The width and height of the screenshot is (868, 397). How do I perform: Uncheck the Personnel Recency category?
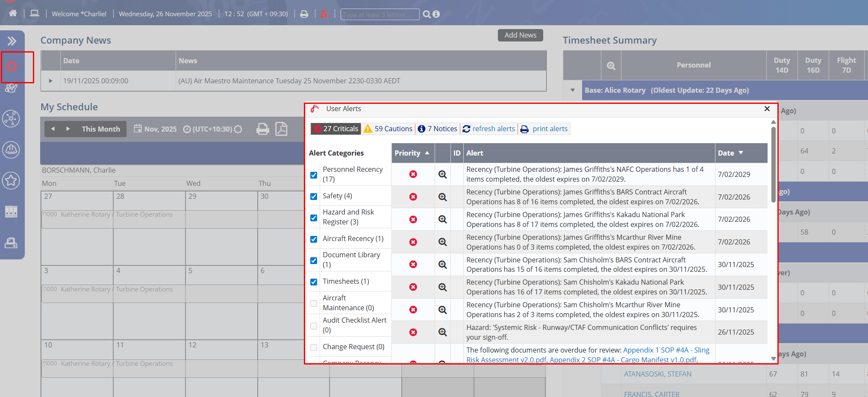(x=314, y=175)
